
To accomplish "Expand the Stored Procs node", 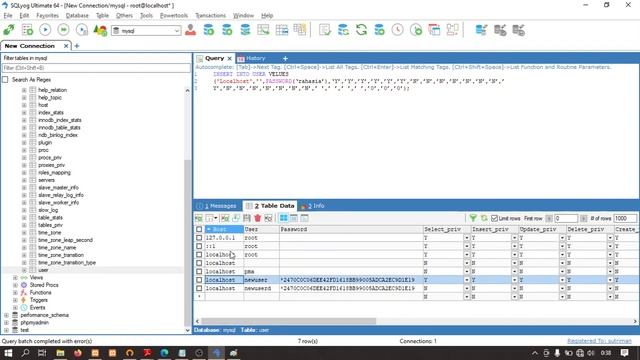I will [15, 285].
